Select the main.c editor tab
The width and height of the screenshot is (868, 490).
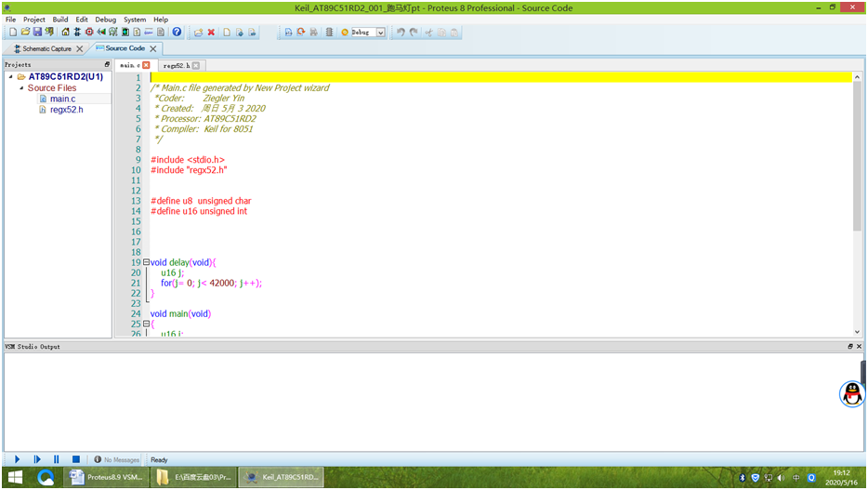coord(130,65)
